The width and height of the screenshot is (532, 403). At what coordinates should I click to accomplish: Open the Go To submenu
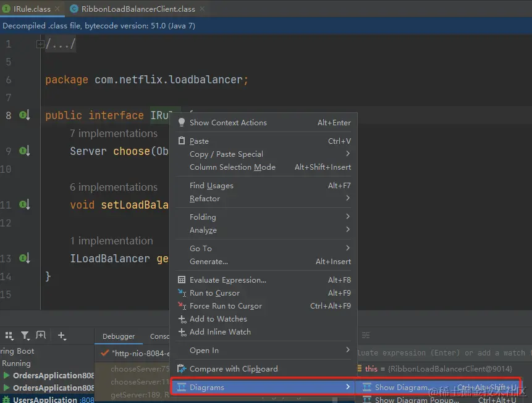coord(263,249)
